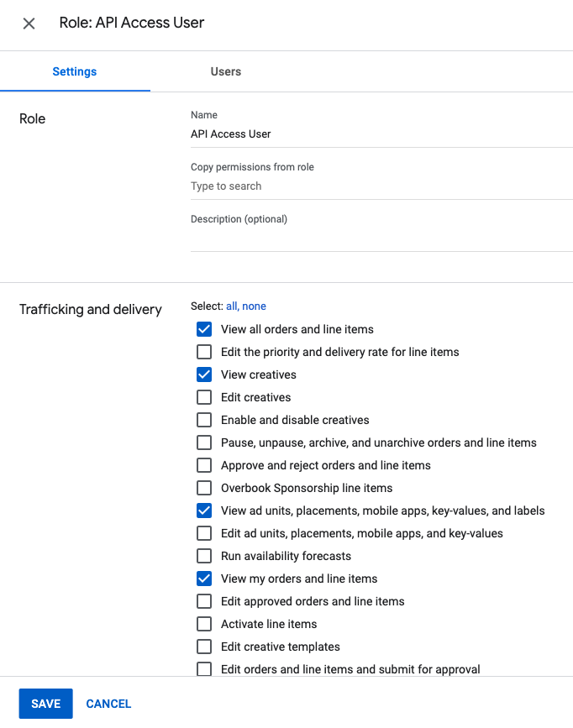Open the Settings tab
Viewport: 573px width, 728px height.
coord(75,71)
